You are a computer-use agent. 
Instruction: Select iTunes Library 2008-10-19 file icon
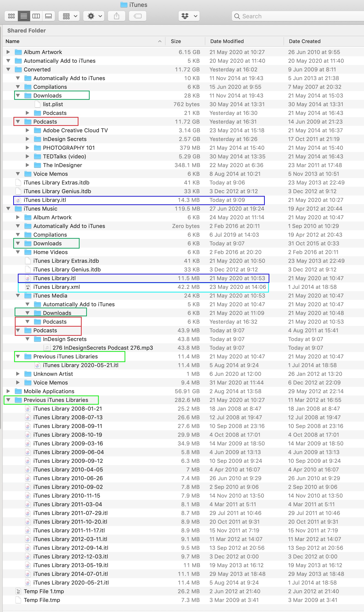28,435
